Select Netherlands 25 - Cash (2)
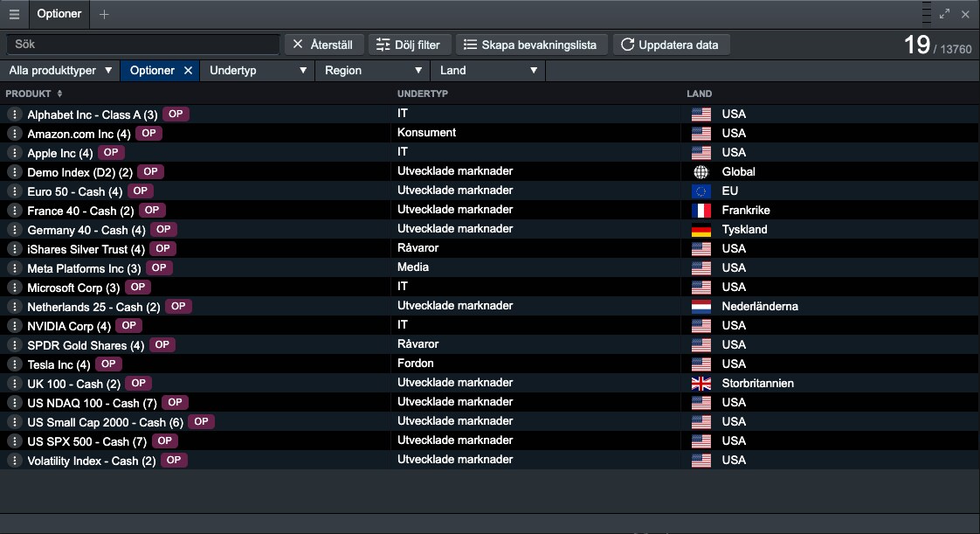The image size is (980, 534). tap(93, 307)
